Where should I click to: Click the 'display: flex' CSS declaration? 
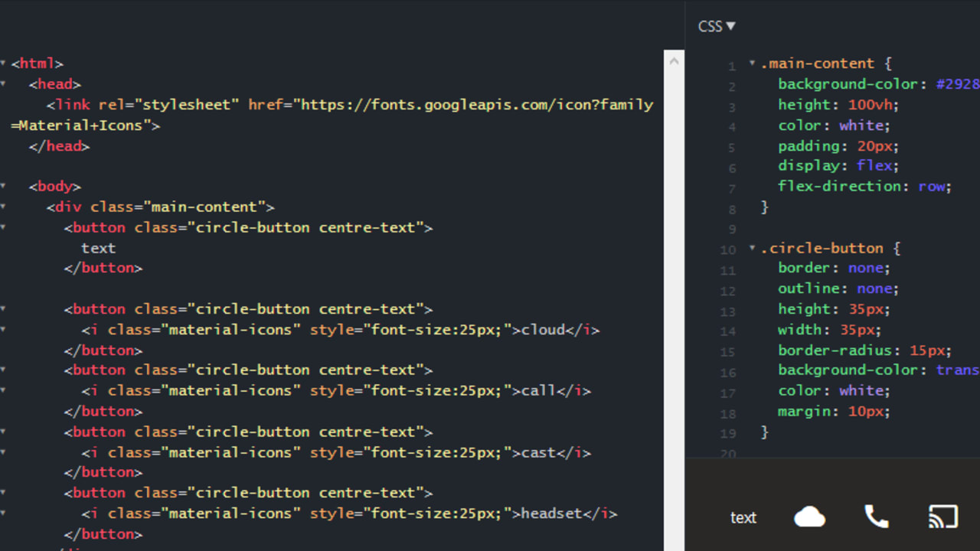pos(838,165)
